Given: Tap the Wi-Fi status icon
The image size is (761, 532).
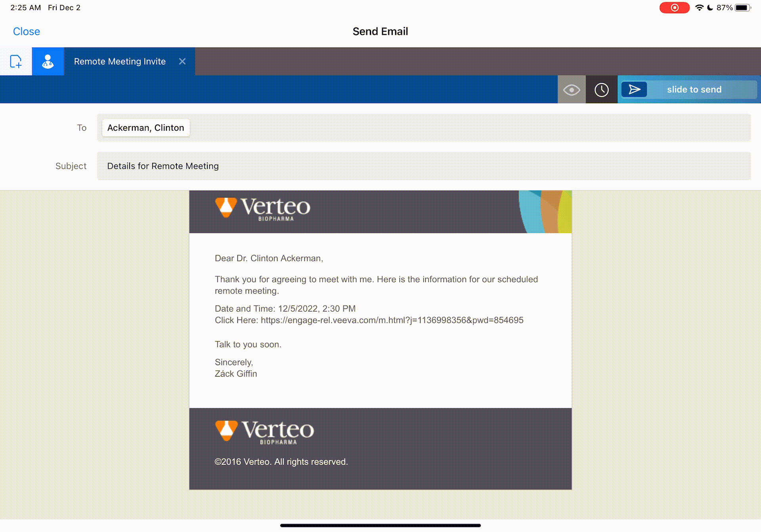Looking at the screenshot, I should (x=699, y=8).
